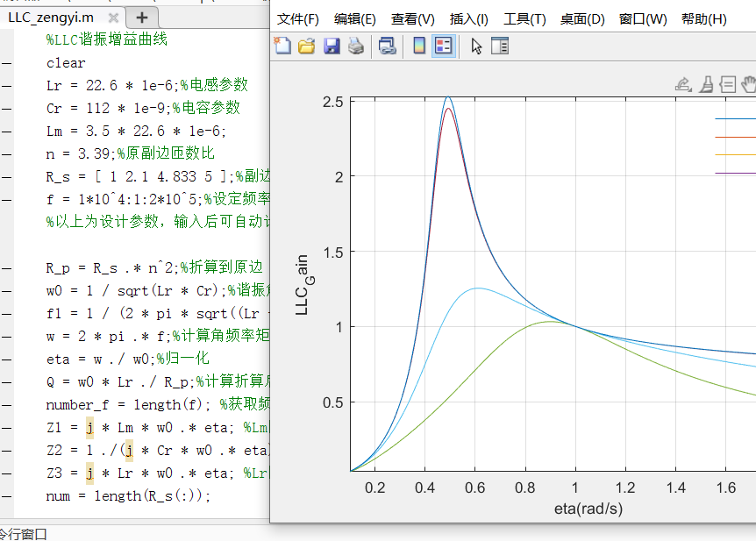The image size is (756, 541).
Task: Open the 查看(V) menu
Action: (x=412, y=19)
